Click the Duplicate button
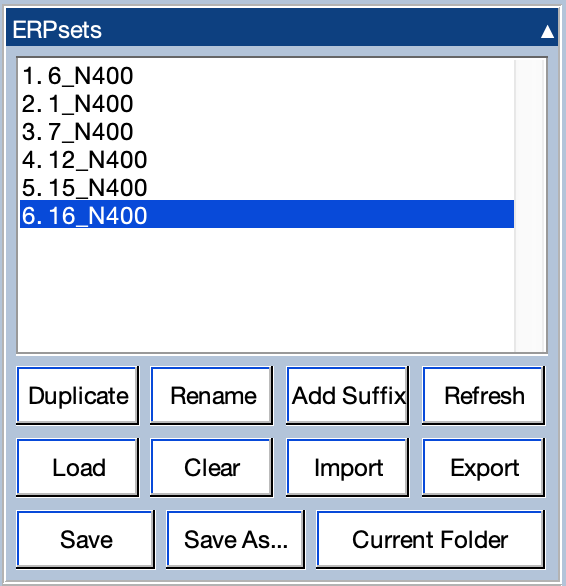 point(78,396)
